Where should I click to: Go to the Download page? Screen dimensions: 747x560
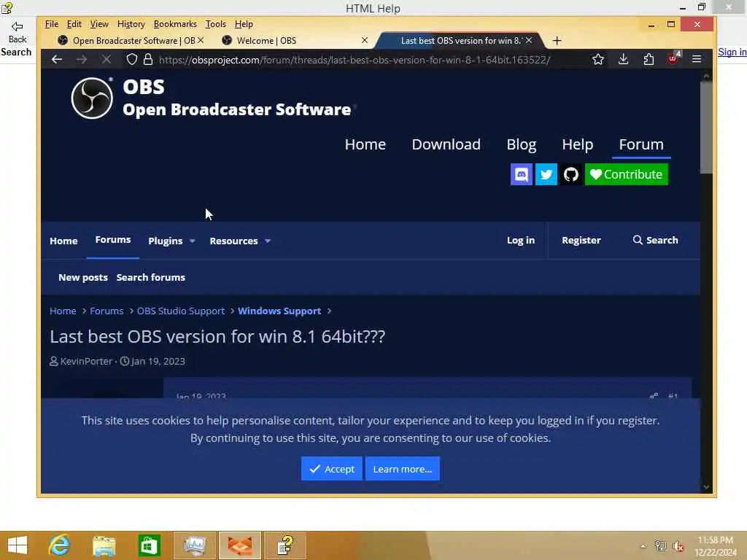click(446, 144)
